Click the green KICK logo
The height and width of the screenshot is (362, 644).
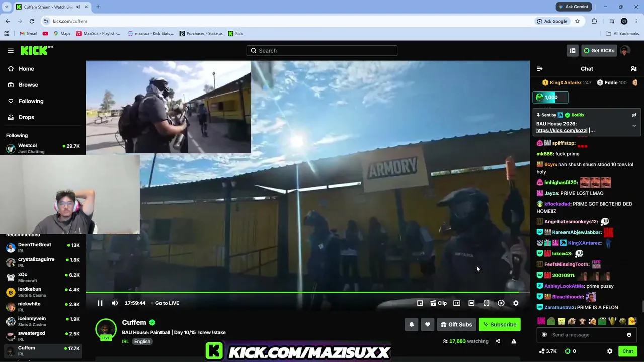click(x=37, y=50)
